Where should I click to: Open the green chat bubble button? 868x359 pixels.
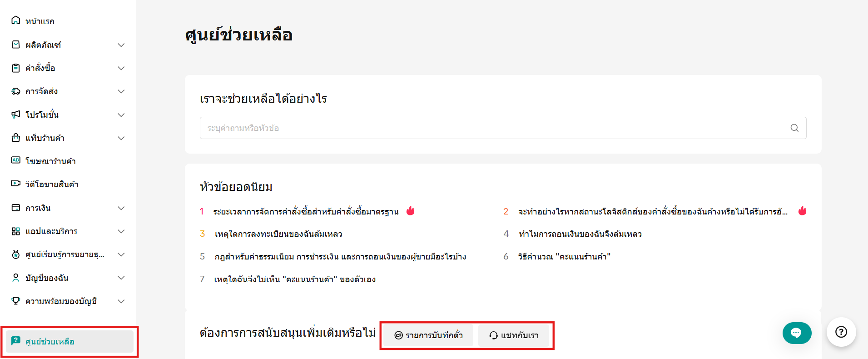[797, 333]
